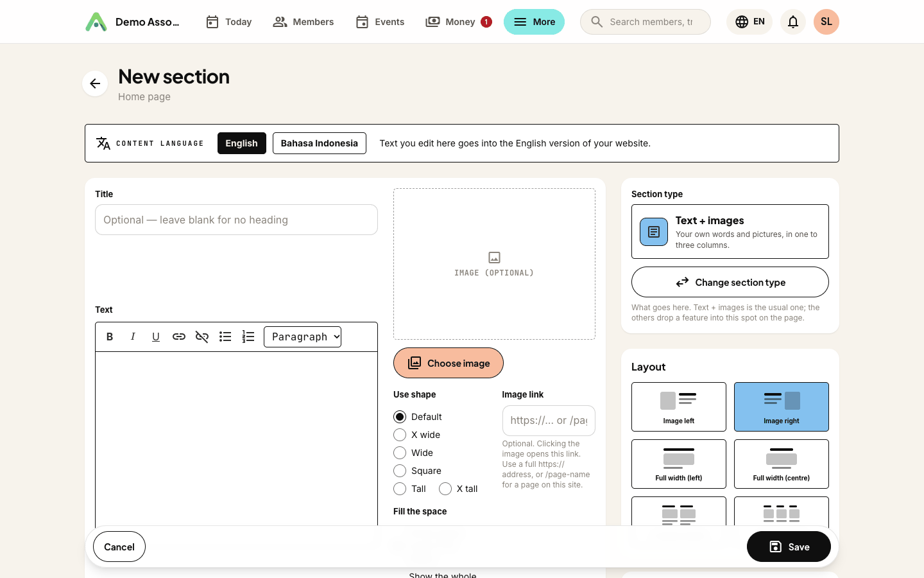The height and width of the screenshot is (578, 924).
Task: Navigate to Events
Action: tap(380, 22)
